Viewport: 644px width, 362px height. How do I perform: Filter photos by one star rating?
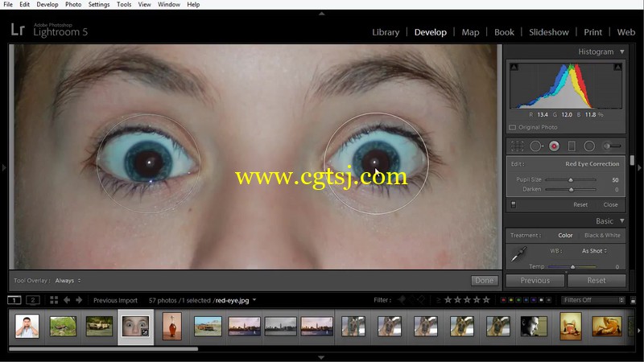[x=448, y=300]
